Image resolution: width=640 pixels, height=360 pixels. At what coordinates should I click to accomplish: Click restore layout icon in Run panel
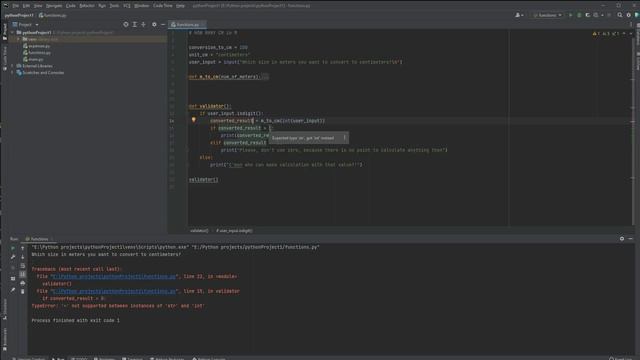tap(13, 278)
